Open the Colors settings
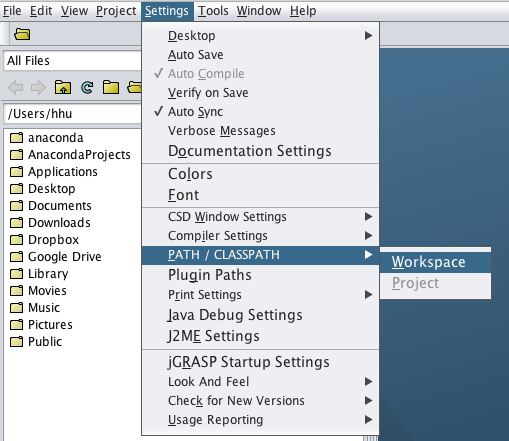This screenshot has width=509, height=441. click(x=260, y=174)
